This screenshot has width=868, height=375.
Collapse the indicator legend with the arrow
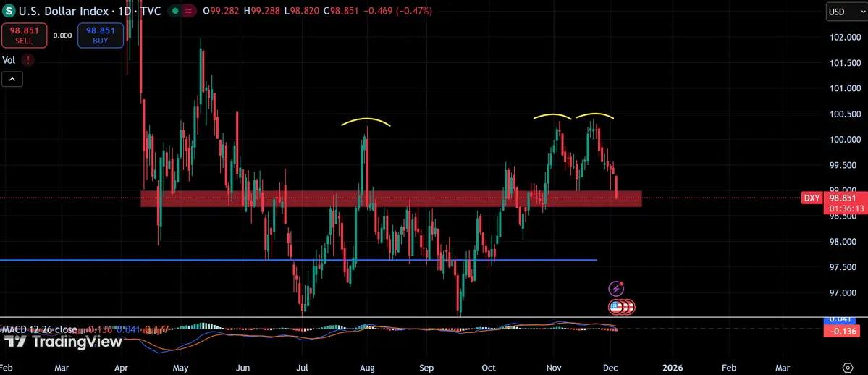pyautogui.click(x=12, y=79)
